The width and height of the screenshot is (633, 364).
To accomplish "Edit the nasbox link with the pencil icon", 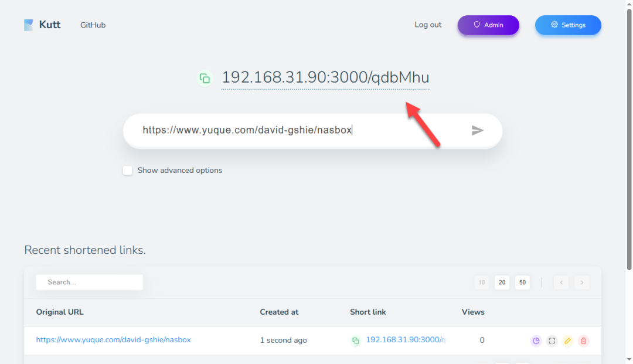I will 567,341.
